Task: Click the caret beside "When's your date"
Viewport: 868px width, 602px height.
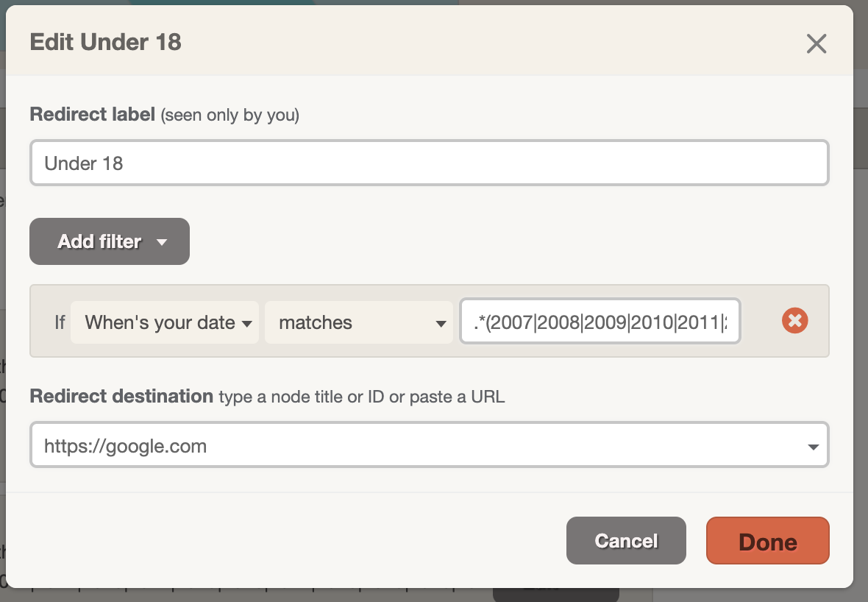Action: click(x=247, y=323)
